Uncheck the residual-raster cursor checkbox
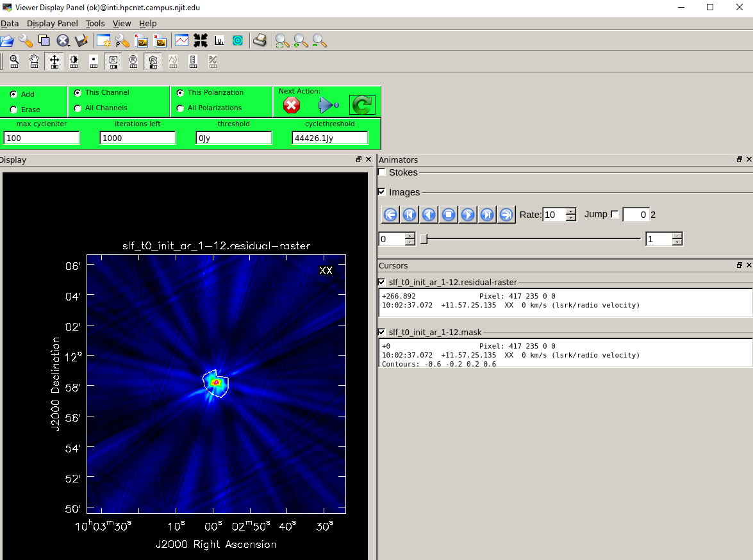This screenshot has height=560, width=753. [x=382, y=282]
